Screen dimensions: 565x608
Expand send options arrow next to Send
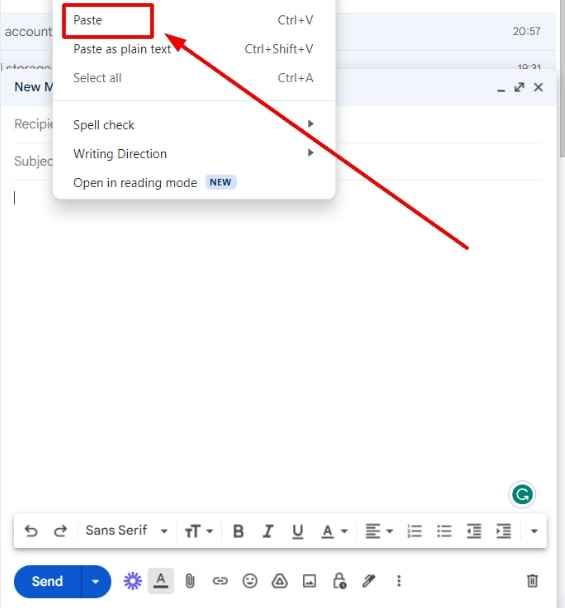point(95,581)
